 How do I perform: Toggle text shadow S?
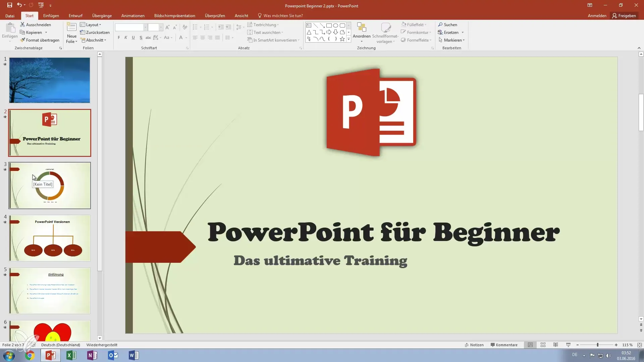pyautogui.click(x=141, y=38)
